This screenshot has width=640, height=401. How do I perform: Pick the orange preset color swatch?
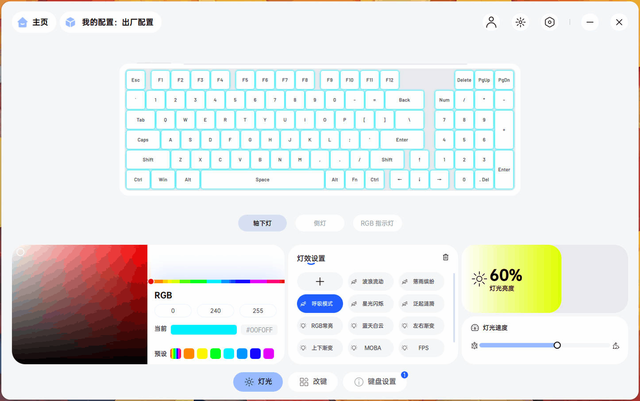(x=189, y=354)
